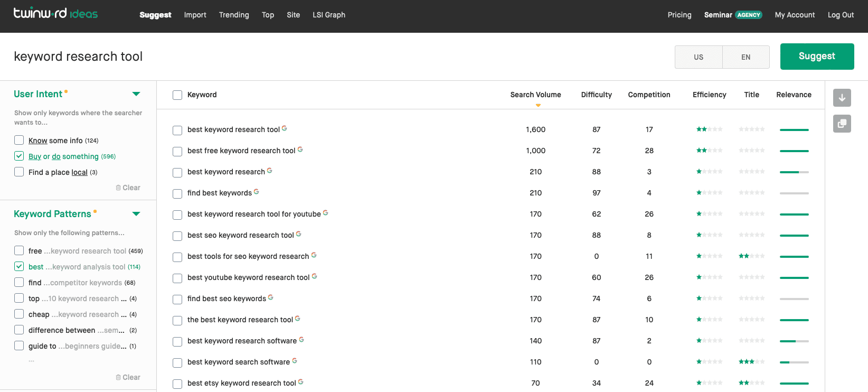
Task: Open My Account link
Action: point(795,15)
